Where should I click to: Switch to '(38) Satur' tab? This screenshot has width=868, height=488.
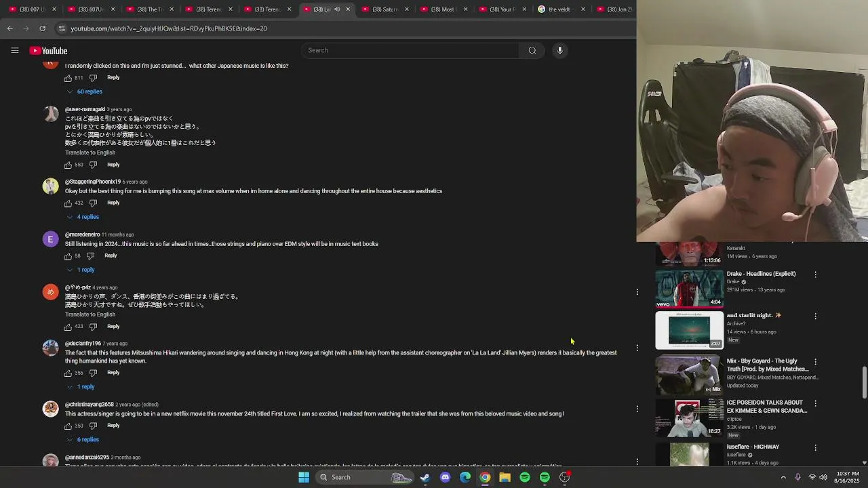pos(383,9)
